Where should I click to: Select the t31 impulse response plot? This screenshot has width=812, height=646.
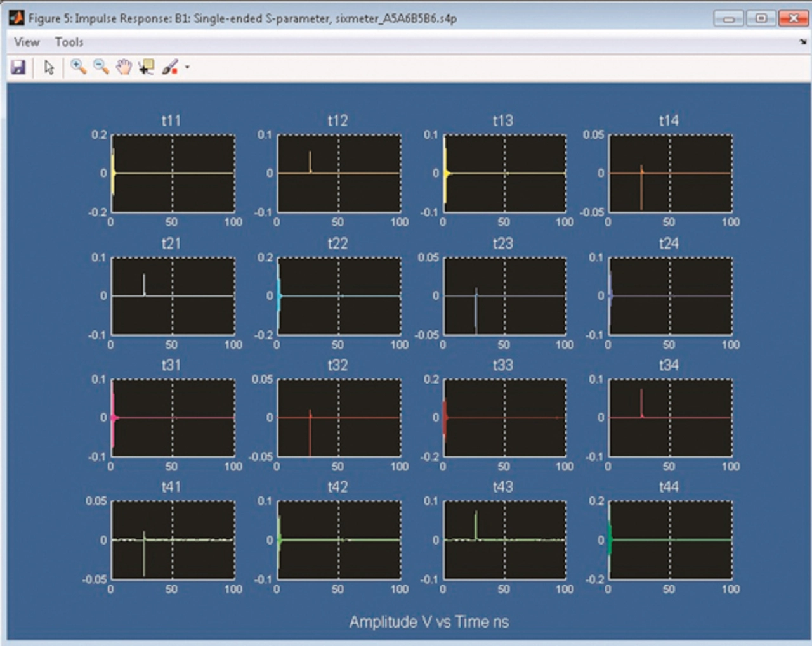[x=173, y=418]
